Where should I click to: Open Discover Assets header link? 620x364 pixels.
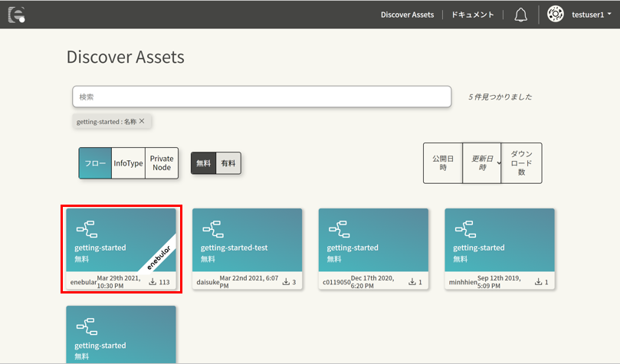coord(407,15)
